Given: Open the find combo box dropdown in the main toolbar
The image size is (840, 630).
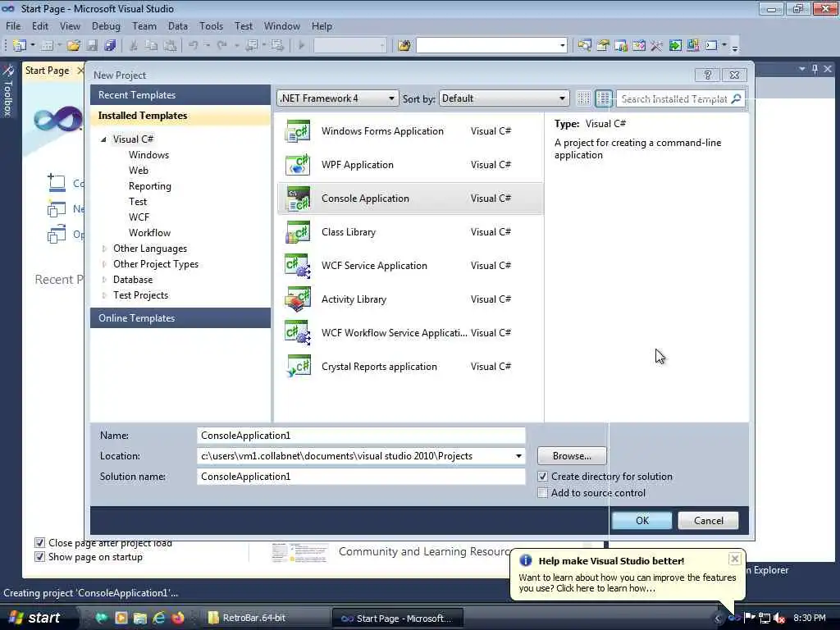Looking at the screenshot, I should click(562, 46).
